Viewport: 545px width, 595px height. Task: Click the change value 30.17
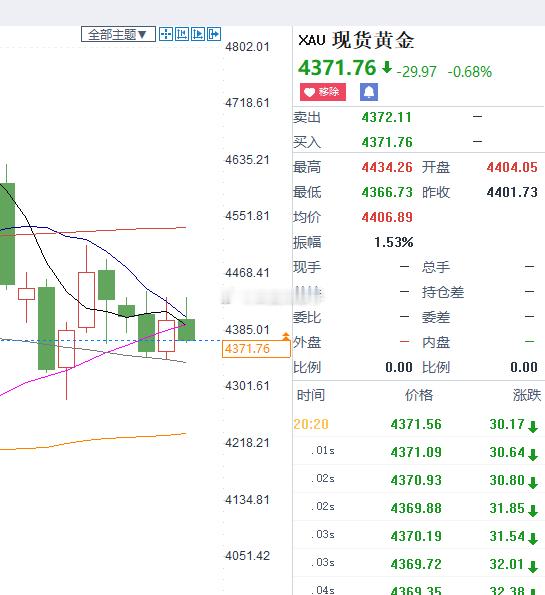pos(507,424)
